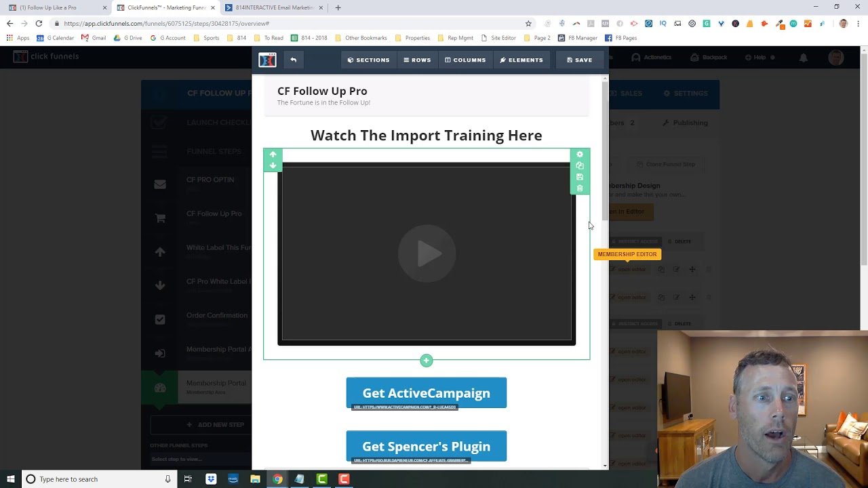Open G Calendar bookmark
Screen dimensions: 868x488
[x=56, y=38]
